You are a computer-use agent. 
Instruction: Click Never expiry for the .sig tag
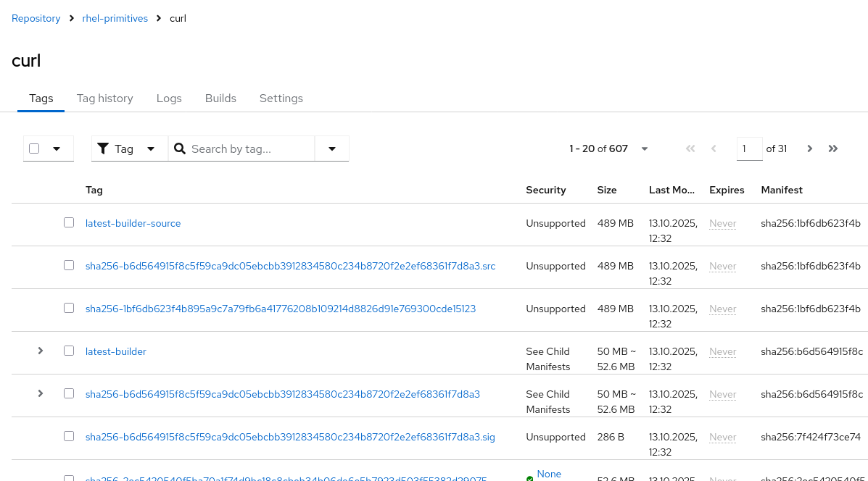722,437
